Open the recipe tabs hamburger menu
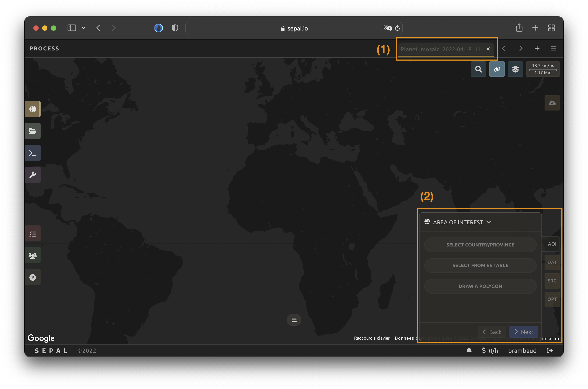588x389 pixels. pos(554,48)
